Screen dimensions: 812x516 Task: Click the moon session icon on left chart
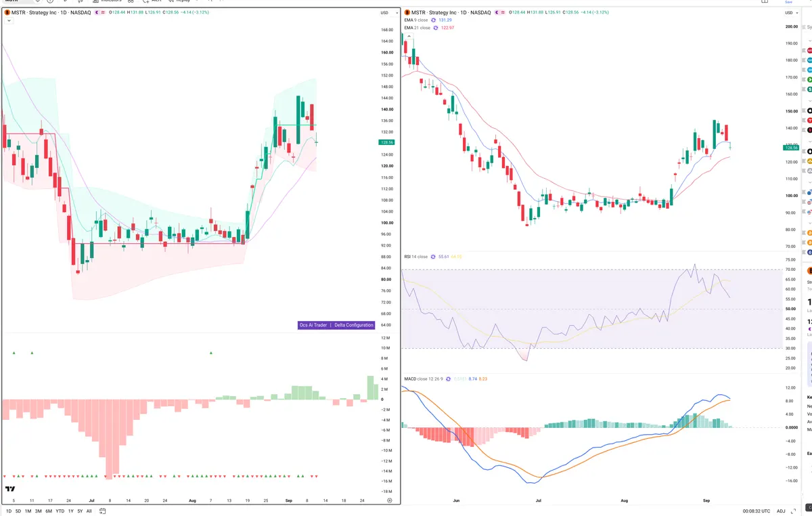[x=98, y=13]
